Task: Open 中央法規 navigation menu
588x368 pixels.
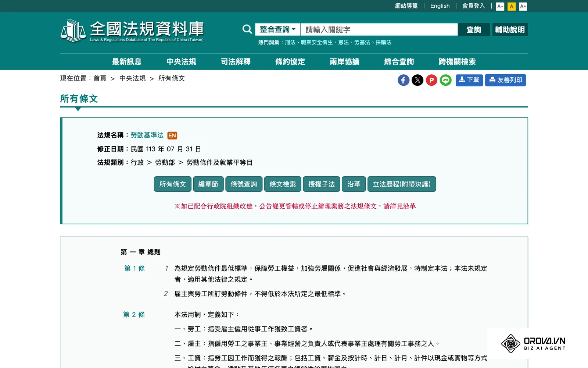Action: click(x=181, y=62)
